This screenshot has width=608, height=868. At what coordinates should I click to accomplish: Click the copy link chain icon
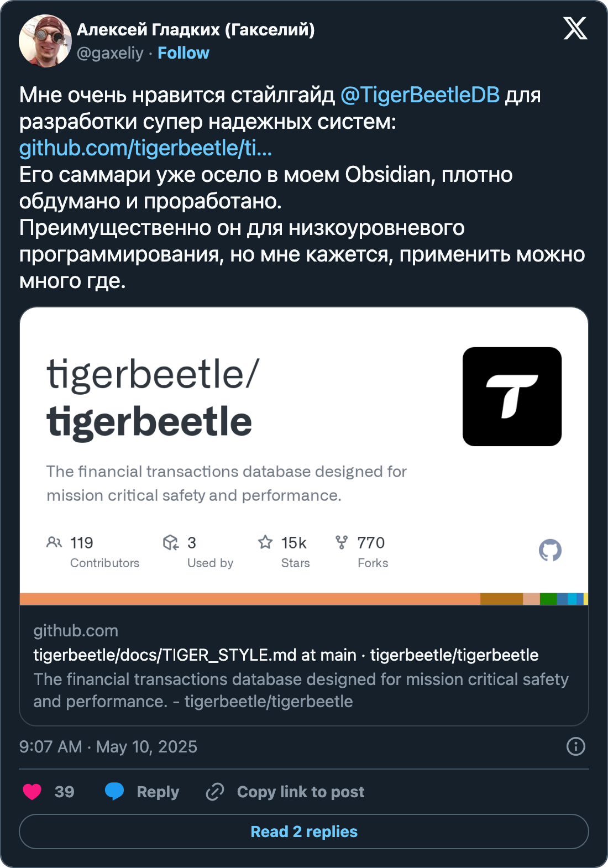coord(214,792)
